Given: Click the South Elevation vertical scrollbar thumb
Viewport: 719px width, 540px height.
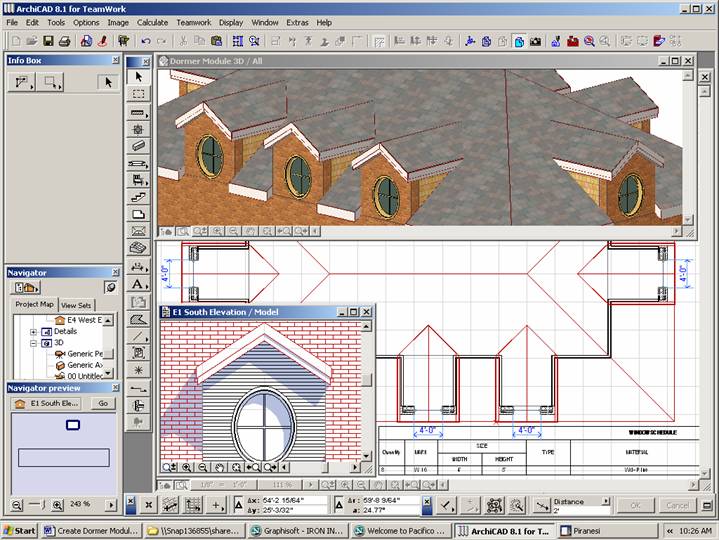Looking at the screenshot, I should point(366,380).
